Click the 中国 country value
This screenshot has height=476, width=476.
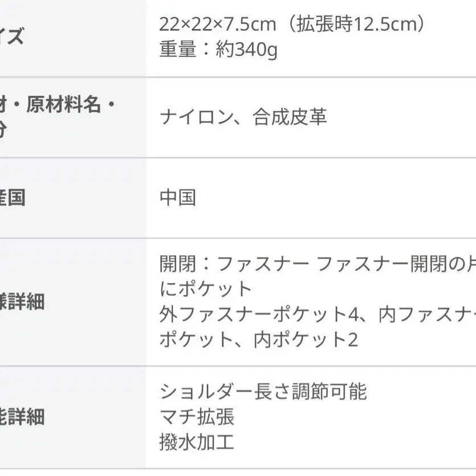pyautogui.click(x=178, y=198)
